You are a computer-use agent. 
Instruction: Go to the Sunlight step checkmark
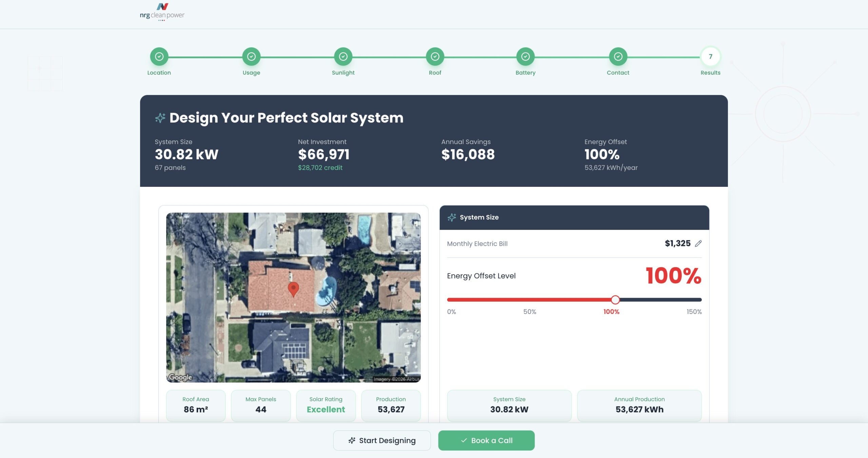pos(343,57)
